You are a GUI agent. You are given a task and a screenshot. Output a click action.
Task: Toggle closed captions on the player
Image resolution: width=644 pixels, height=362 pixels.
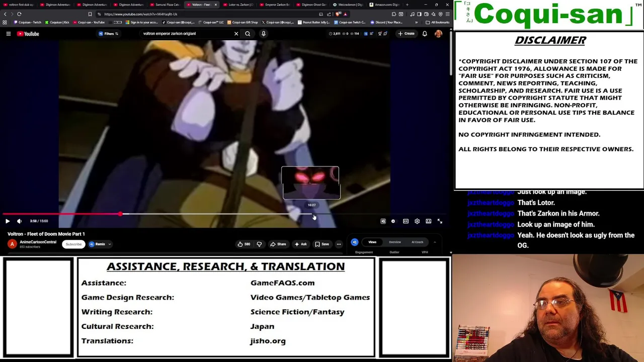coord(406,221)
